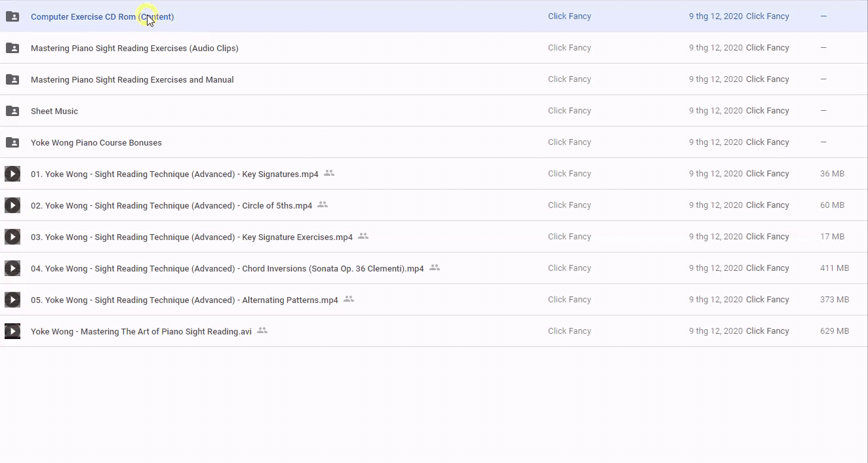
Task: Click video icon for 01. Key Signatures.mp4
Action: tap(12, 174)
